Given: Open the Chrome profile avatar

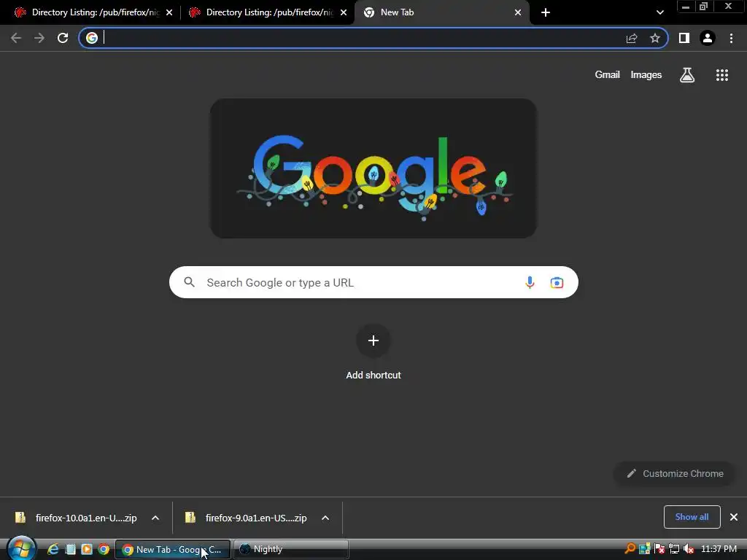Looking at the screenshot, I should click(708, 38).
